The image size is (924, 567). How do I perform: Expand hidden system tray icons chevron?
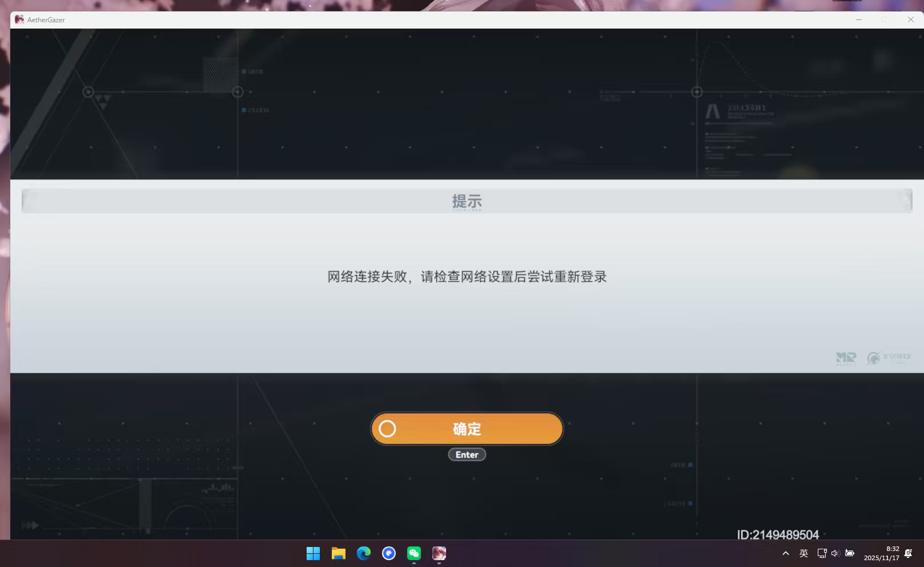(x=786, y=553)
